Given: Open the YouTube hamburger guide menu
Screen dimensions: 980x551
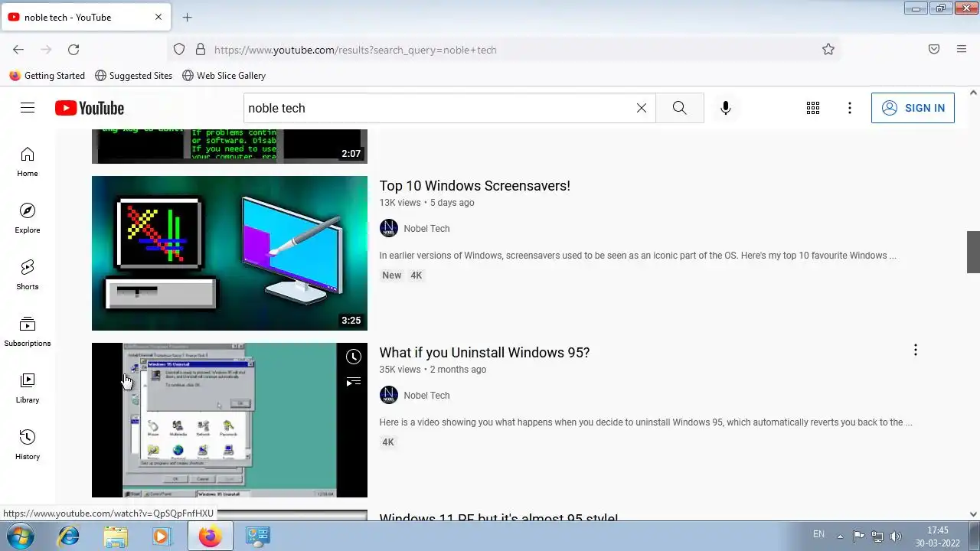Looking at the screenshot, I should pyautogui.click(x=28, y=108).
